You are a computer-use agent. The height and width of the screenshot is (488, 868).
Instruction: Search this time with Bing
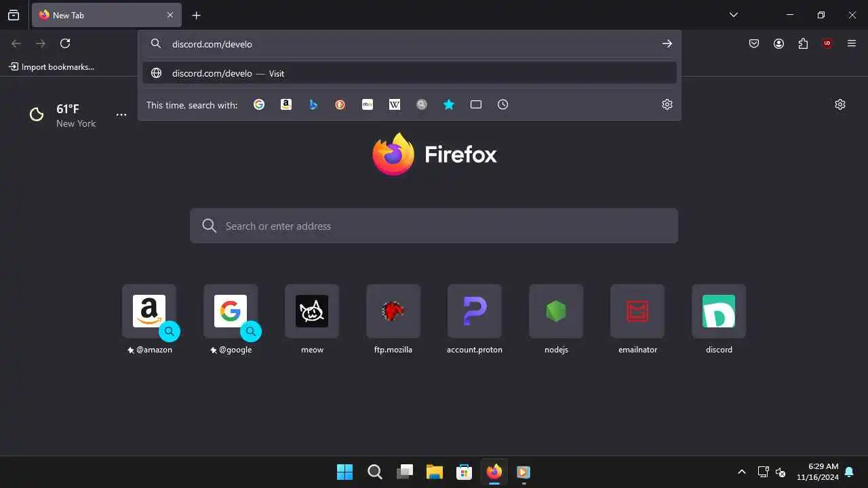(x=313, y=104)
